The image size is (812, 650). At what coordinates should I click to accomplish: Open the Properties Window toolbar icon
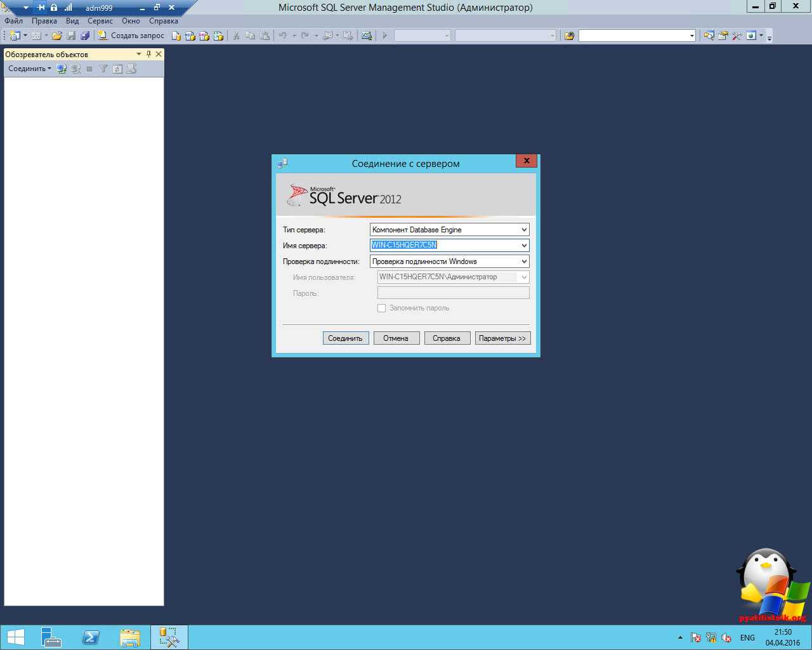point(723,36)
